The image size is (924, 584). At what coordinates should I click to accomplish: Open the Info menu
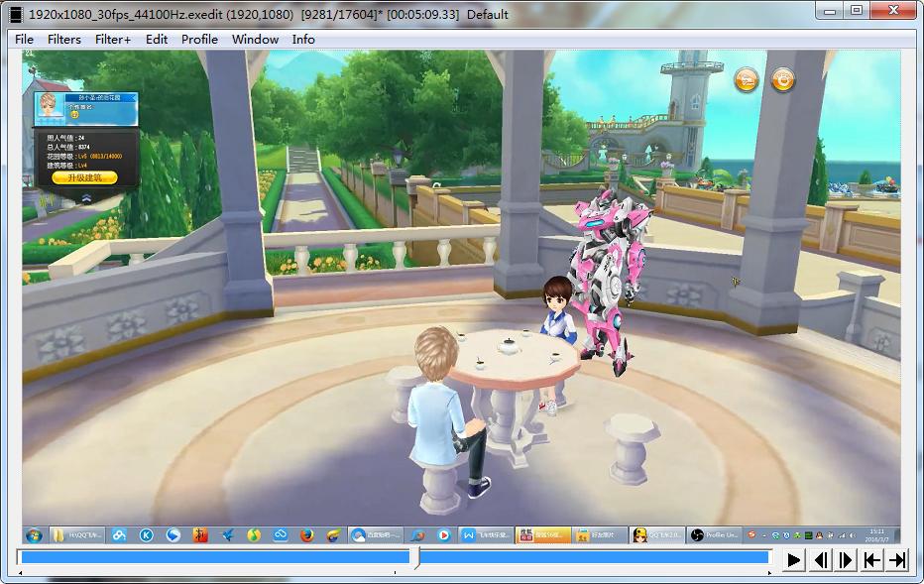tap(303, 40)
